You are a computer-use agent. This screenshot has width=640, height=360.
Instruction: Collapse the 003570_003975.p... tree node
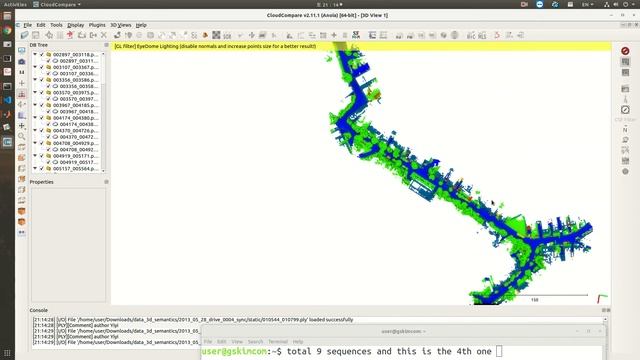(x=35, y=93)
